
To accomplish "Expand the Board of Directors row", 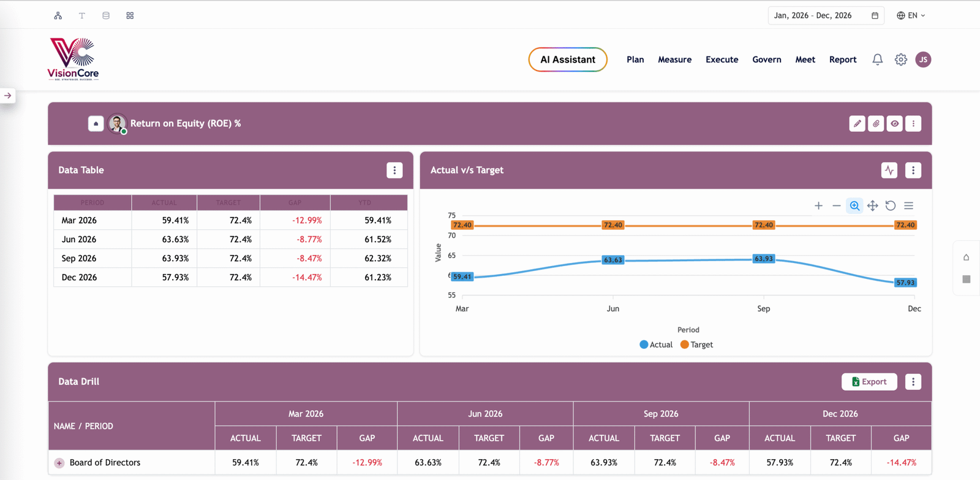I will click(59, 463).
